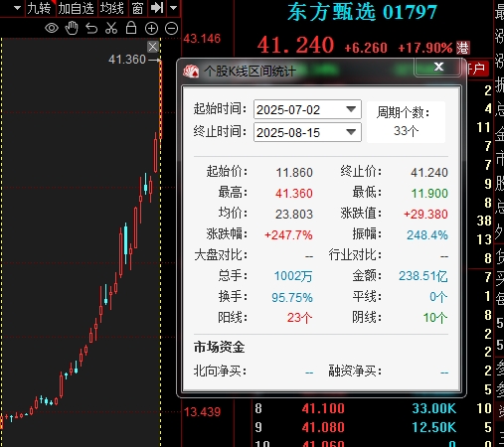
Task: Click the red 户 tab behind dialog
Action: (477, 69)
